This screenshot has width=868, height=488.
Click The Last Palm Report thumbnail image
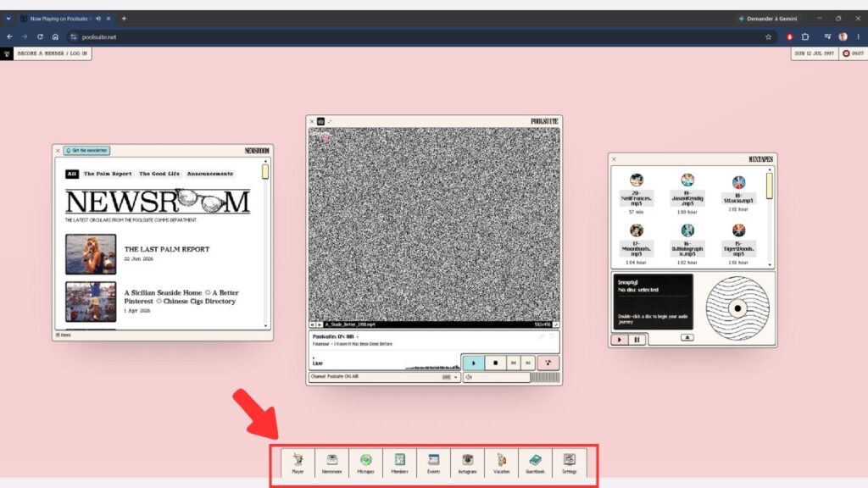click(x=91, y=254)
